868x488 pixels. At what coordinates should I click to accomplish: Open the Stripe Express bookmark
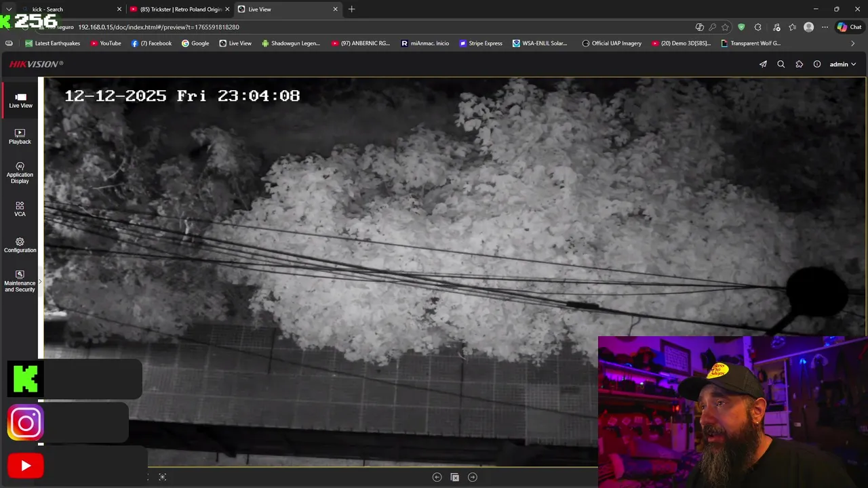coord(481,43)
